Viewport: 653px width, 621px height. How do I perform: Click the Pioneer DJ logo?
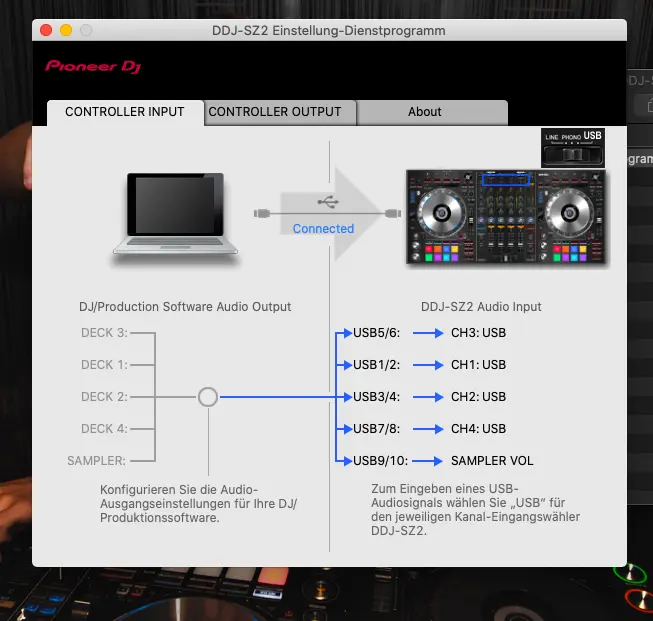click(93, 66)
